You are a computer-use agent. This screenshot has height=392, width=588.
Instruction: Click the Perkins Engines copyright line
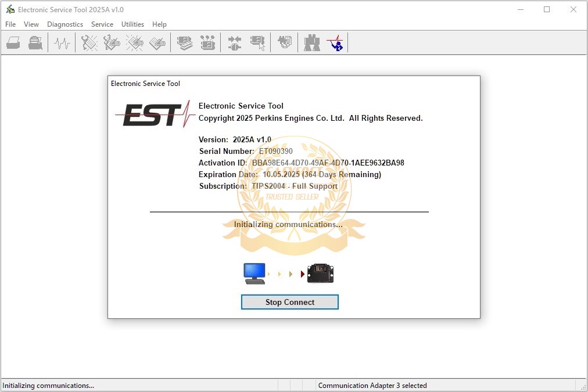click(310, 118)
